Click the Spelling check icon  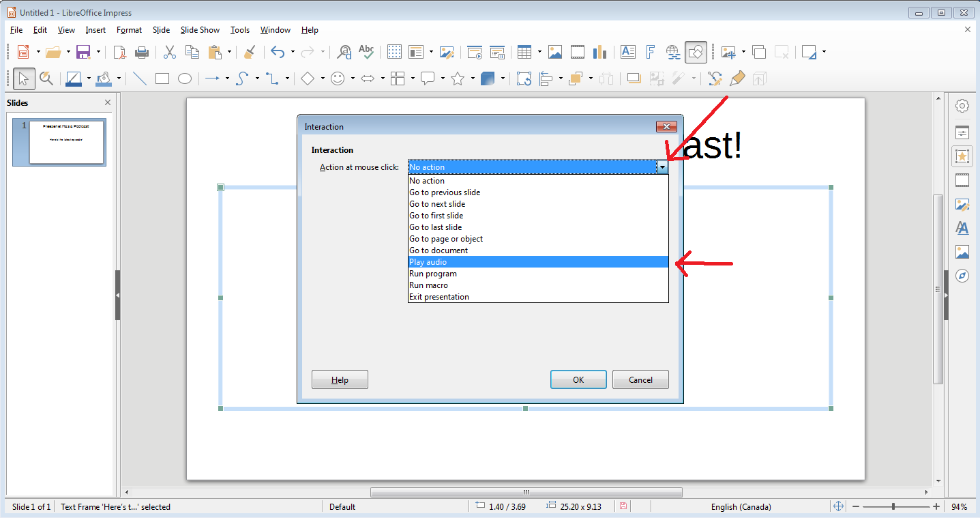tap(366, 52)
